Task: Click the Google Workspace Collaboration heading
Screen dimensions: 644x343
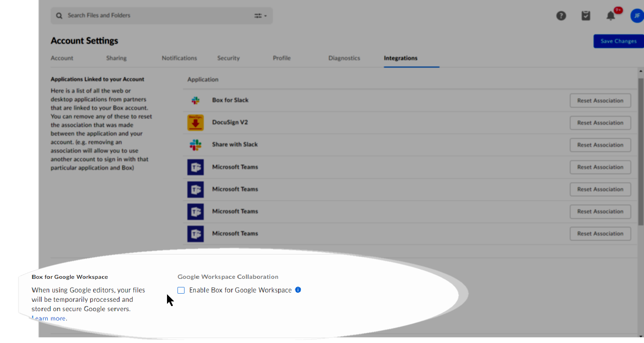Action: [x=228, y=276]
